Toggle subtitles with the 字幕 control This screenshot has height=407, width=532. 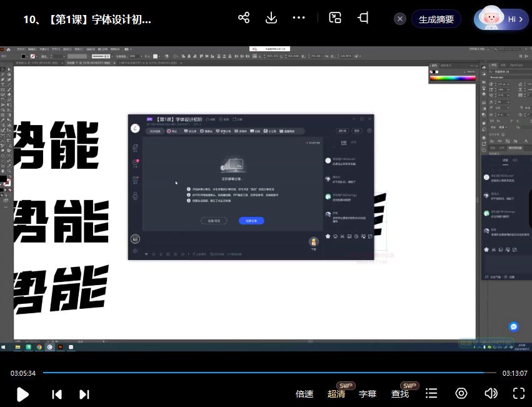click(368, 394)
